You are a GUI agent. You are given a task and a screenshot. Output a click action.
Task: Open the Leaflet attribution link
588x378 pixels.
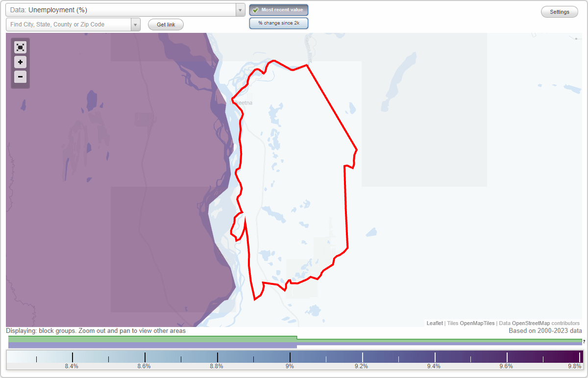click(x=435, y=323)
